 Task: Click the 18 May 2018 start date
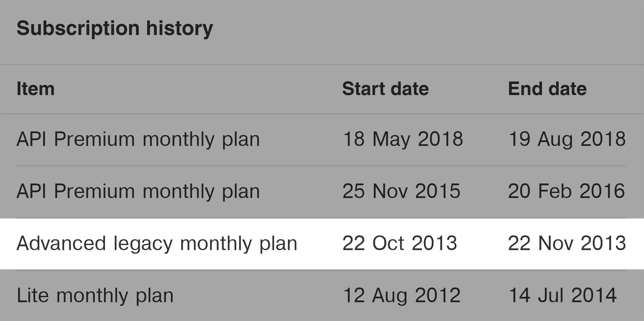click(x=403, y=139)
